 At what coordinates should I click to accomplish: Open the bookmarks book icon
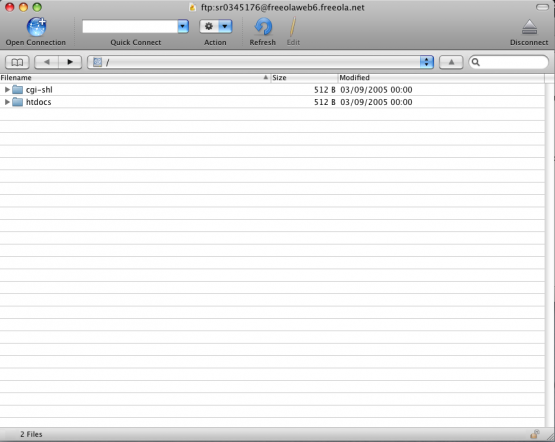point(17,63)
